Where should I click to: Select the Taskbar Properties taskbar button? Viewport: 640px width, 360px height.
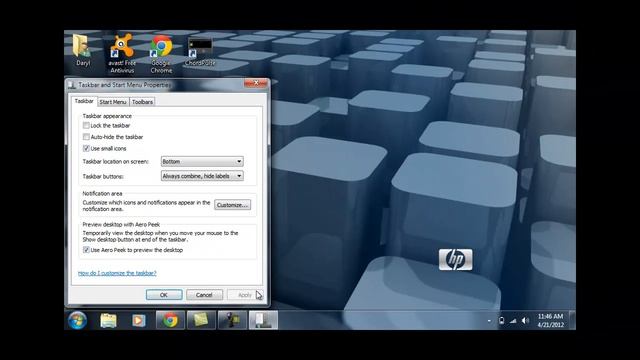[x=263, y=320]
